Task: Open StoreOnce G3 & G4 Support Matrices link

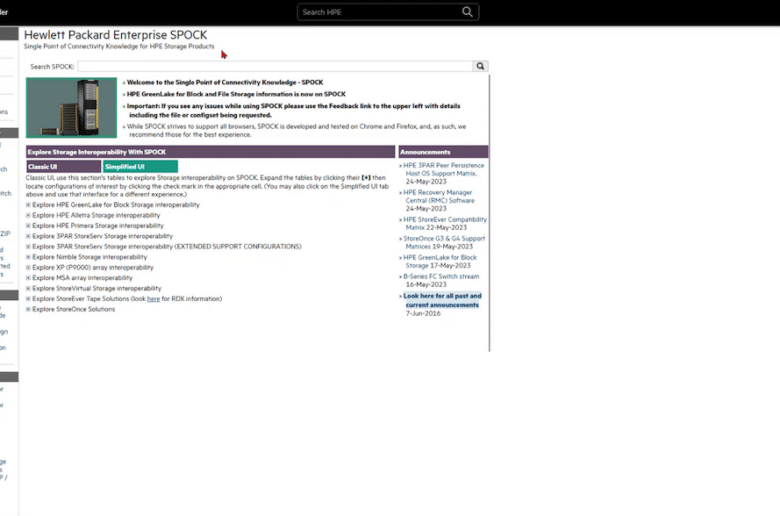Action: pyautogui.click(x=444, y=242)
